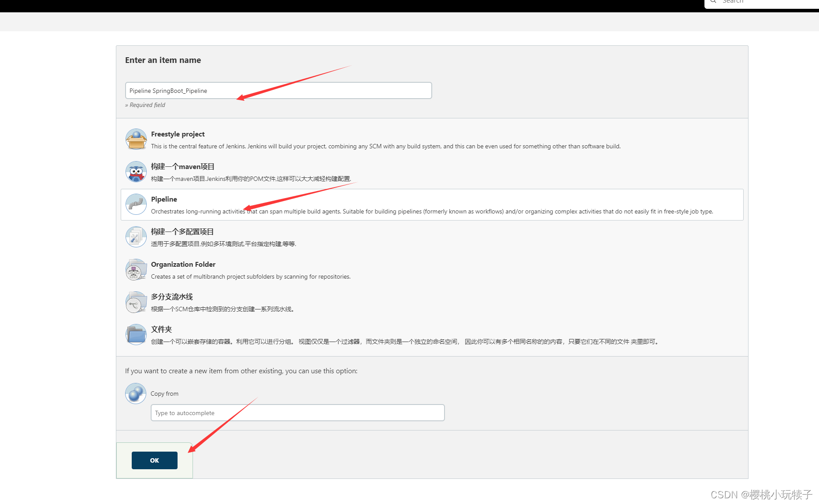Select the 构建一个maven项目 title
This screenshot has width=819, height=504.
(183, 166)
